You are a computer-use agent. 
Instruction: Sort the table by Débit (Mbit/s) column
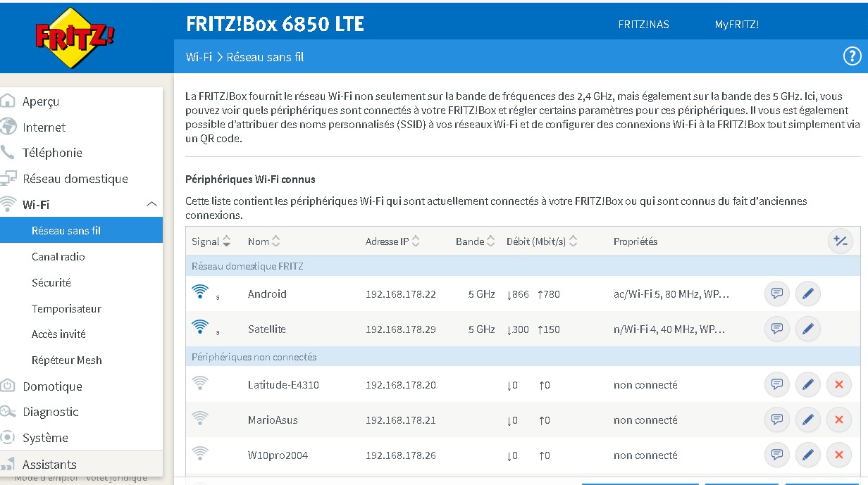click(542, 241)
